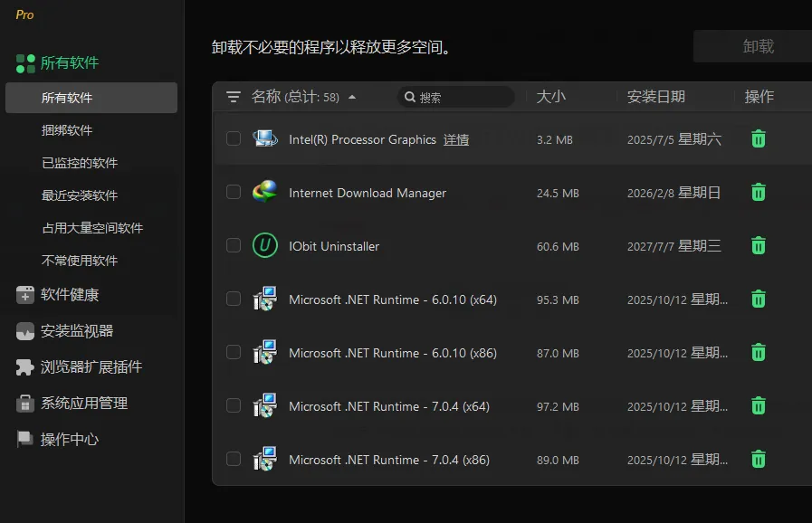Uninstall .NET Runtime 7.0.4 (x86) trash icon
This screenshot has width=812, height=523.
click(x=759, y=459)
